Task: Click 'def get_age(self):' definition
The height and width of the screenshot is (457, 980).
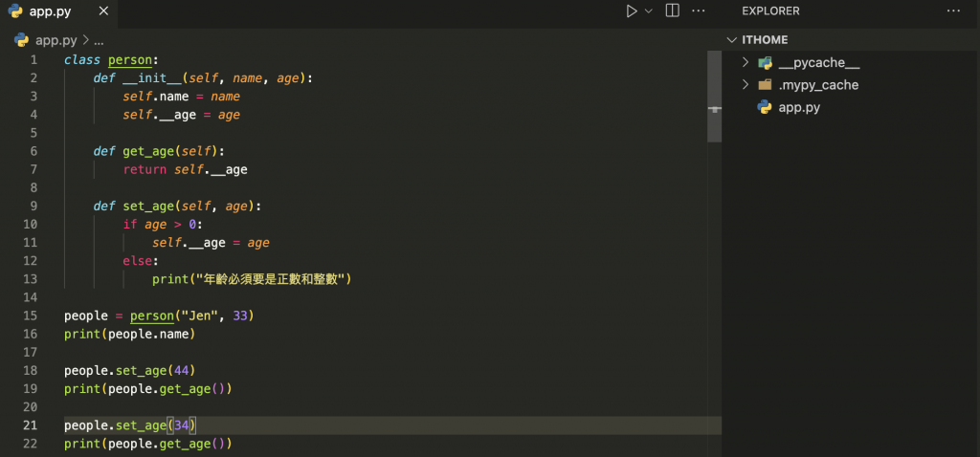Action: pos(159,152)
